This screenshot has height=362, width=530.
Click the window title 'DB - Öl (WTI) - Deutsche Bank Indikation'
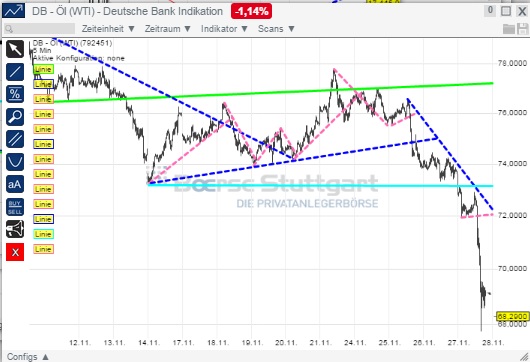[127, 11]
